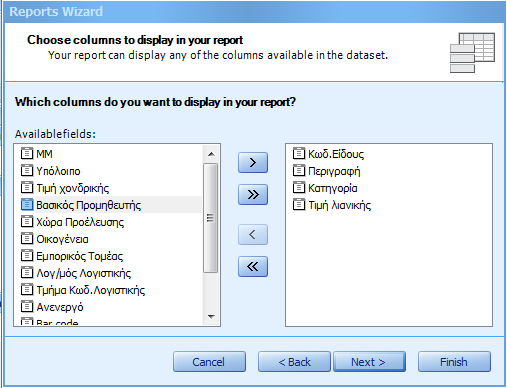Click the remove selected field arrow button
Viewport: 507px width, 388px height.
tap(253, 234)
